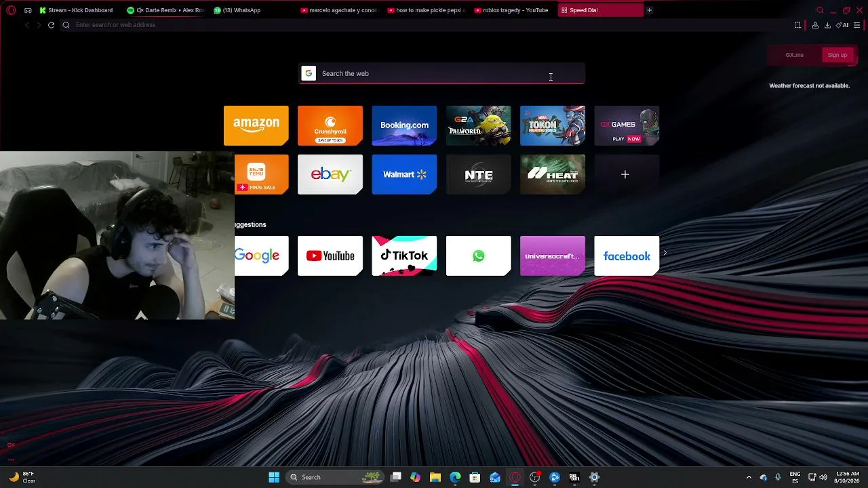Image resolution: width=868 pixels, height=488 pixels.
Task: Click the Opera GX taskbar icon
Action: (515, 477)
